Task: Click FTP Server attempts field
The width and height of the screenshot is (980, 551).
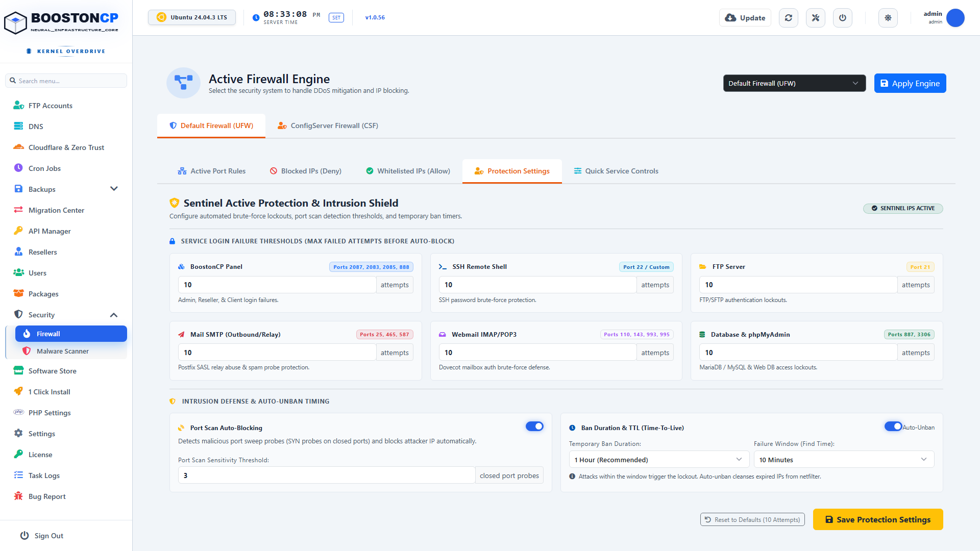Action: click(x=798, y=285)
